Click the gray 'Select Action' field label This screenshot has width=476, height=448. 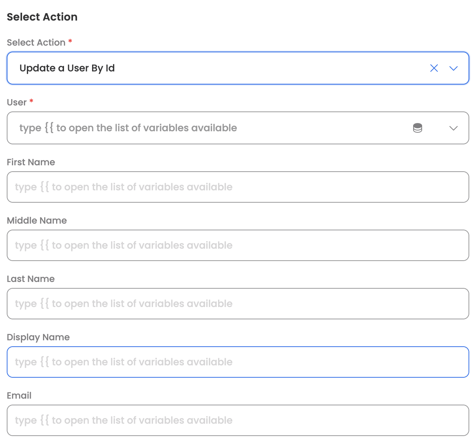coord(36,43)
